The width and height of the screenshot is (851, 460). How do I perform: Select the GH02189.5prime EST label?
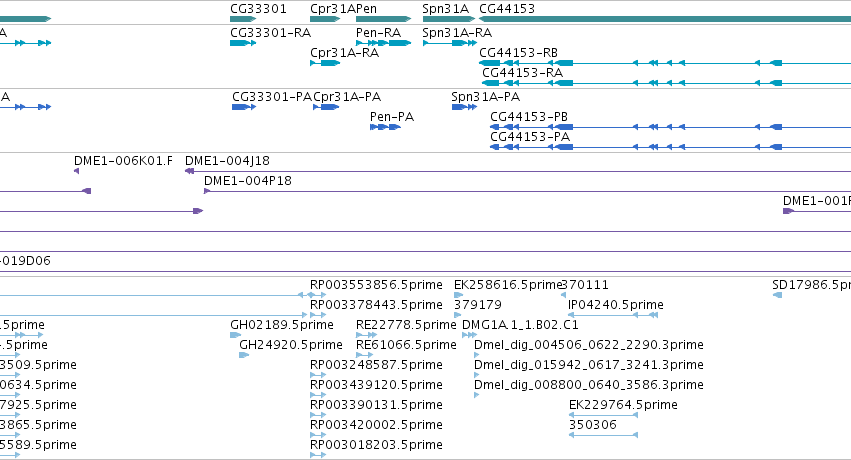(x=282, y=325)
